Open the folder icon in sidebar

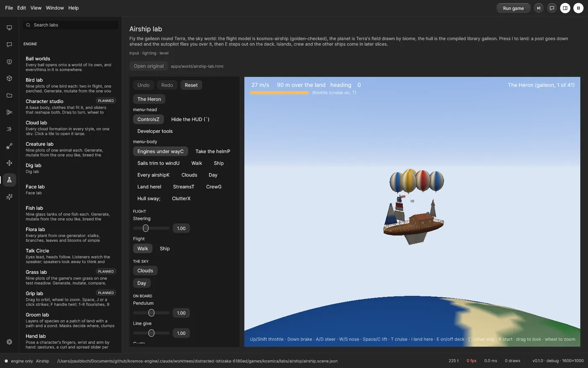tap(9, 95)
